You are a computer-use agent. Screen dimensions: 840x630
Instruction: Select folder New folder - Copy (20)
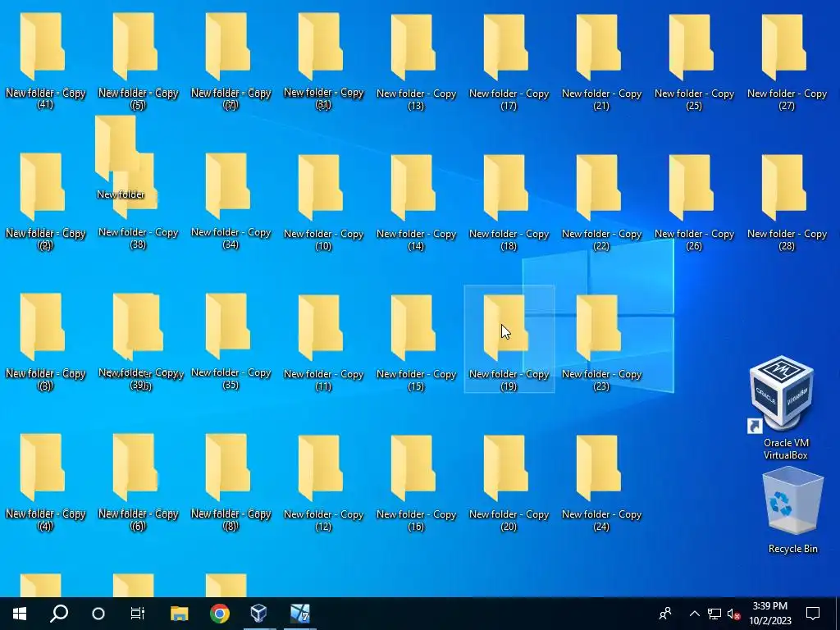(509, 483)
